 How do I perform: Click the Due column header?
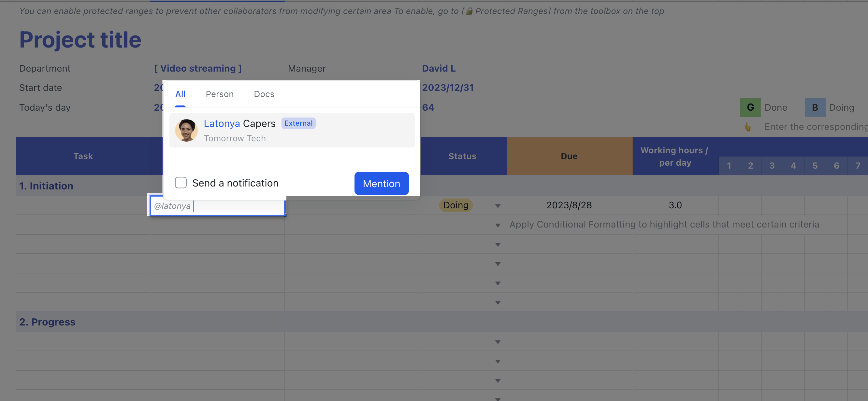[569, 156]
